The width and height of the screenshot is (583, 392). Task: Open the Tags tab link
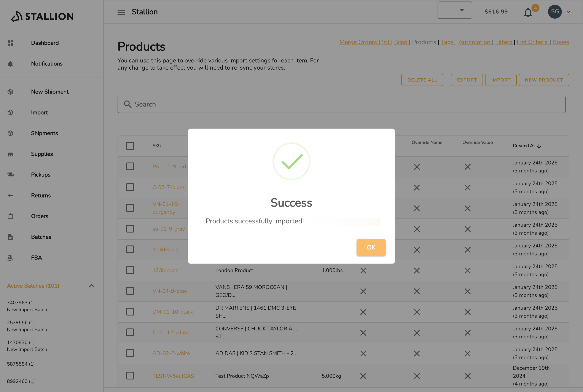(x=447, y=42)
